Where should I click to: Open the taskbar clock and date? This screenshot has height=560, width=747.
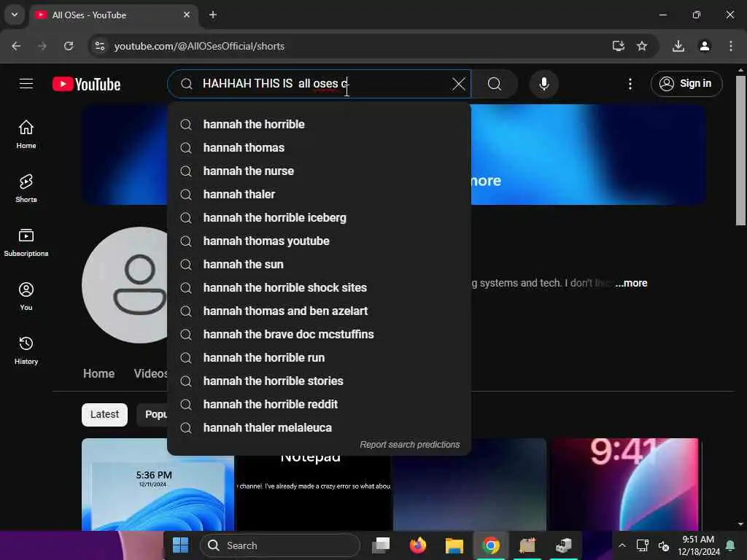click(698, 545)
